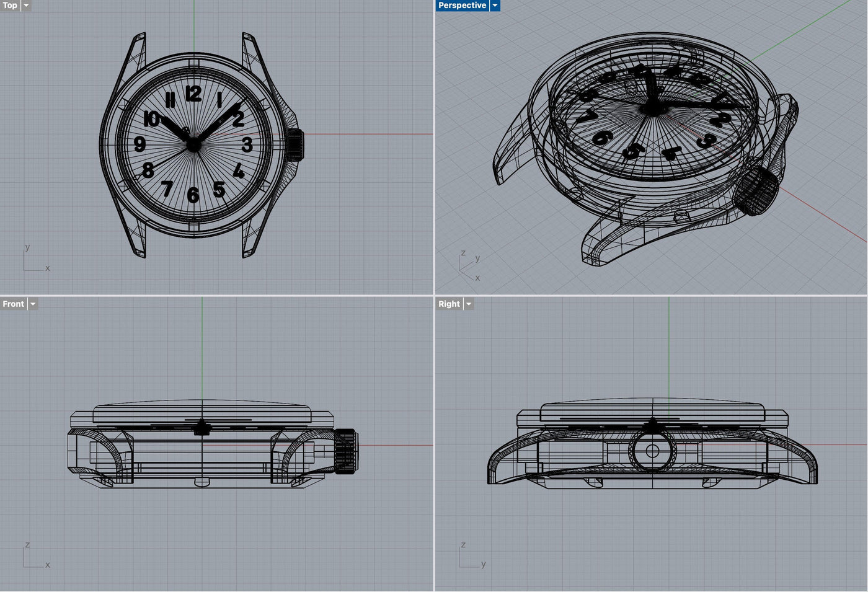This screenshot has width=868, height=592.
Task: Click the numeral 9 on Top view dial
Action: point(140,144)
